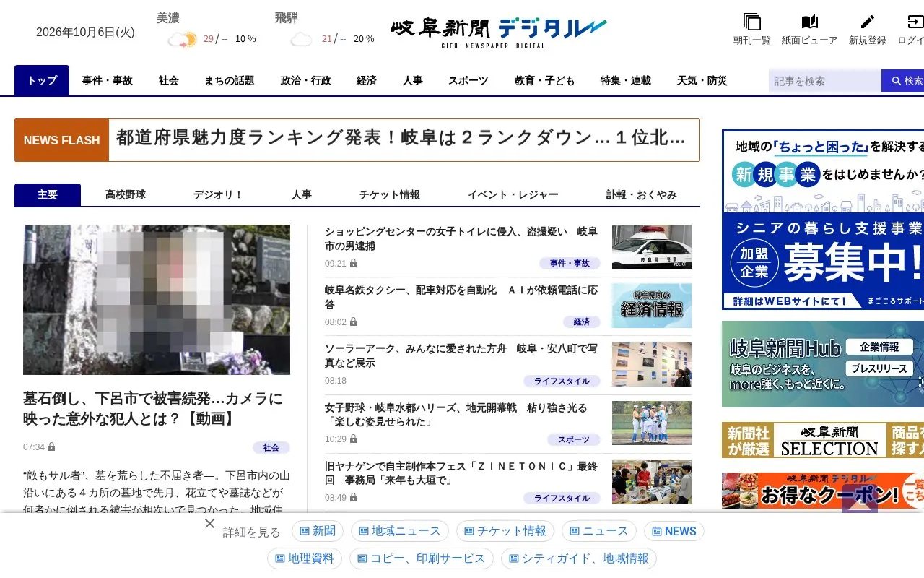This screenshot has width=924, height=578.
Task: Open the 政治・行政 navigation menu
Action: coord(306,80)
